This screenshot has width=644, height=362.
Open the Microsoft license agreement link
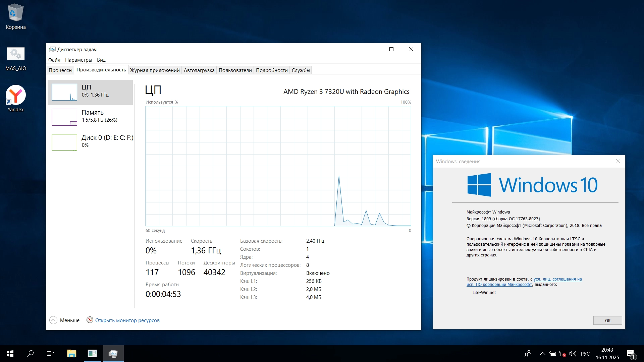click(x=557, y=279)
